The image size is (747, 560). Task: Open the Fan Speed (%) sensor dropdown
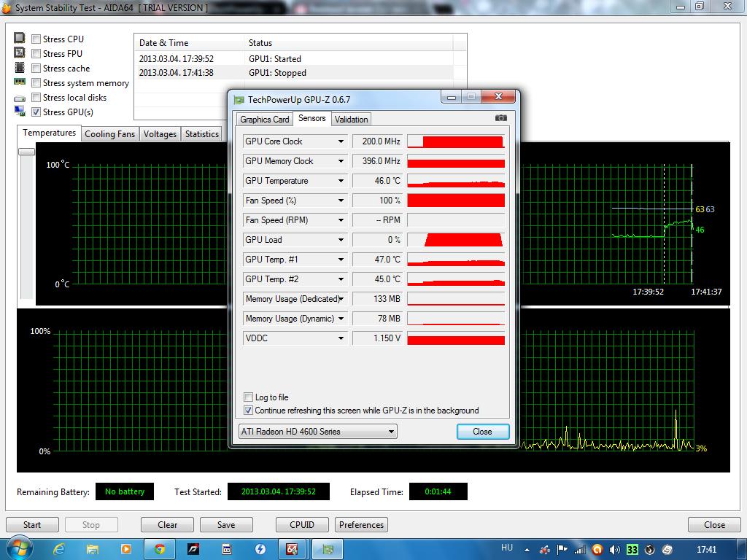pyautogui.click(x=341, y=201)
